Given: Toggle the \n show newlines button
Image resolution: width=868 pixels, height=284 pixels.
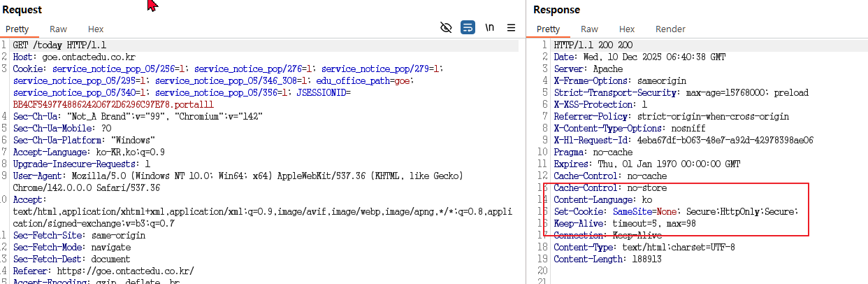Looking at the screenshot, I should click(x=490, y=27).
